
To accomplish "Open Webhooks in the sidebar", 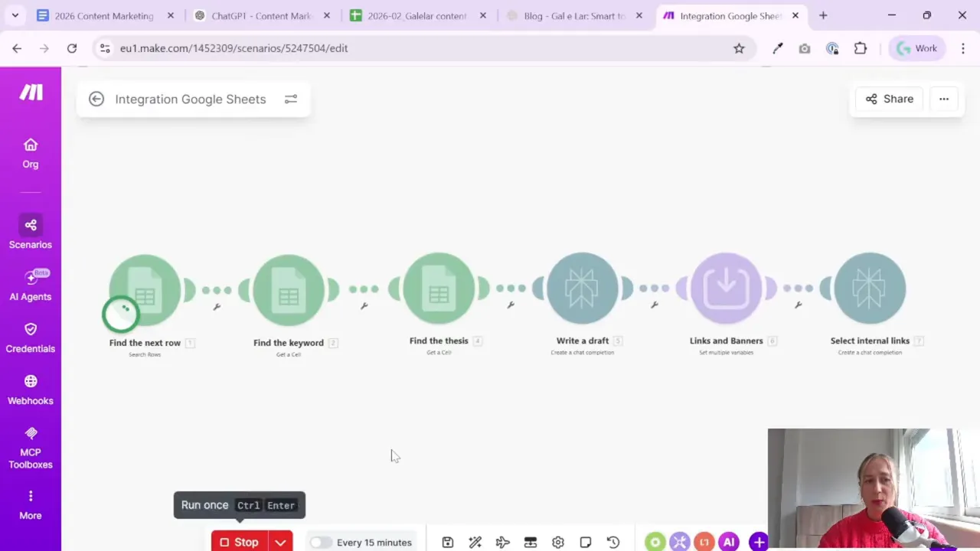I will pos(31,390).
